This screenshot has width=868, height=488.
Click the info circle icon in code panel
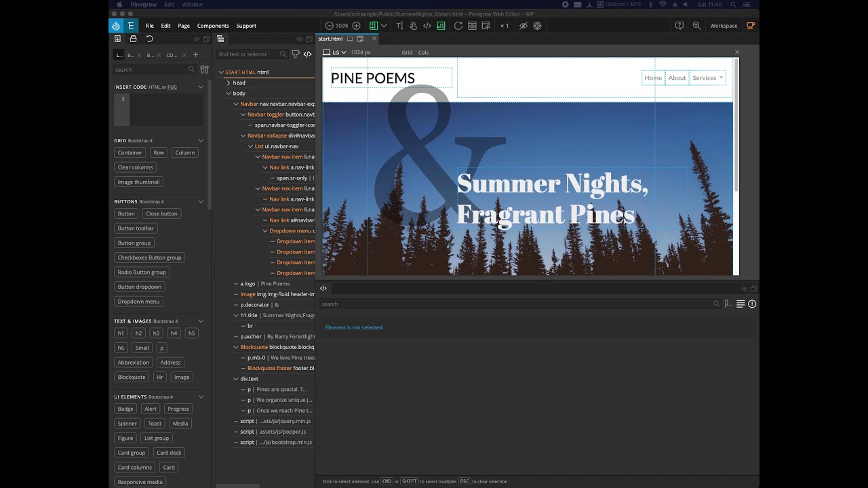click(752, 304)
